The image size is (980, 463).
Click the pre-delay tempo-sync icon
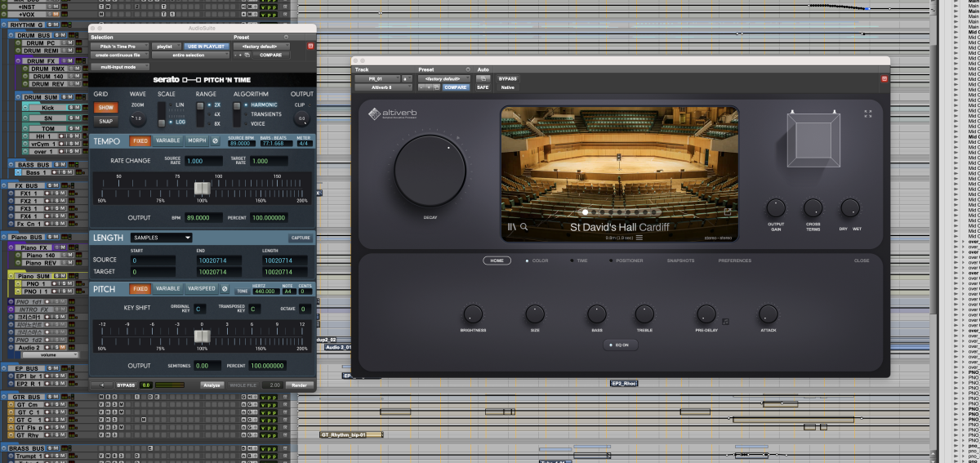click(x=725, y=322)
